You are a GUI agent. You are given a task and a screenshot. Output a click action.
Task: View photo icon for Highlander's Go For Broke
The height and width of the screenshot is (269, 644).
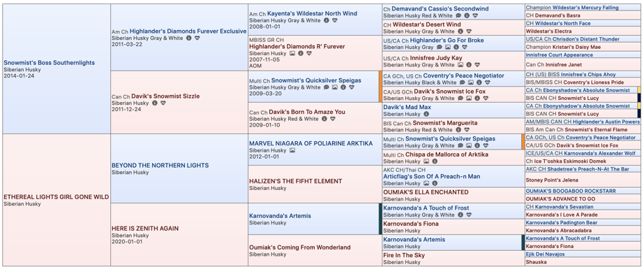pyautogui.click(x=448, y=48)
